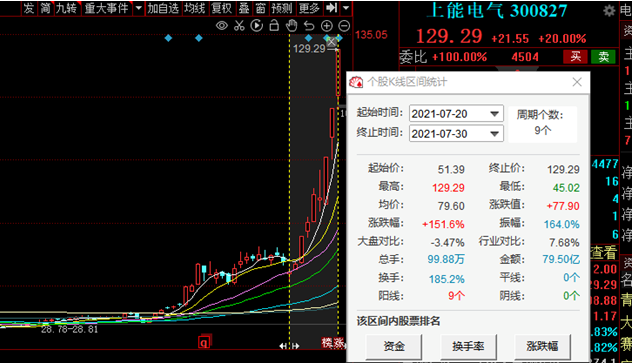Image resolution: width=634 pixels, height=363 pixels.
Task: Click the 起始价 value 51.39
Action: click(451, 169)
